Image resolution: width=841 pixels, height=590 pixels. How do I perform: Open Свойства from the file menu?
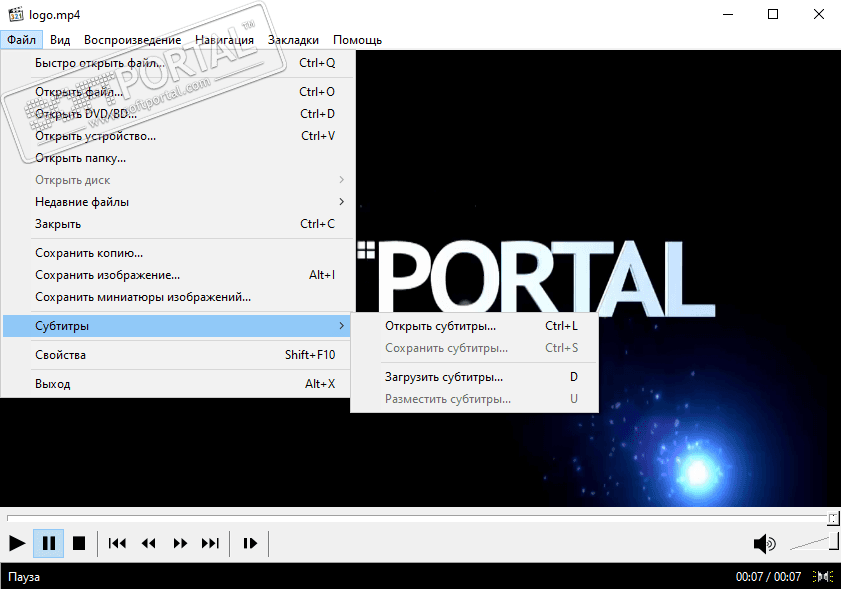pos(177,355)
